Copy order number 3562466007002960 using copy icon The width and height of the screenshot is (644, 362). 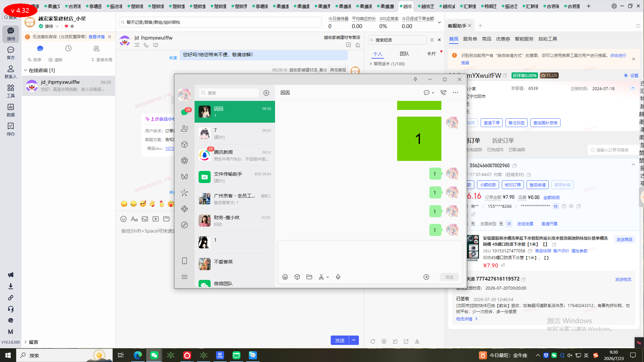pyautogui.click(x=515, y=166)
